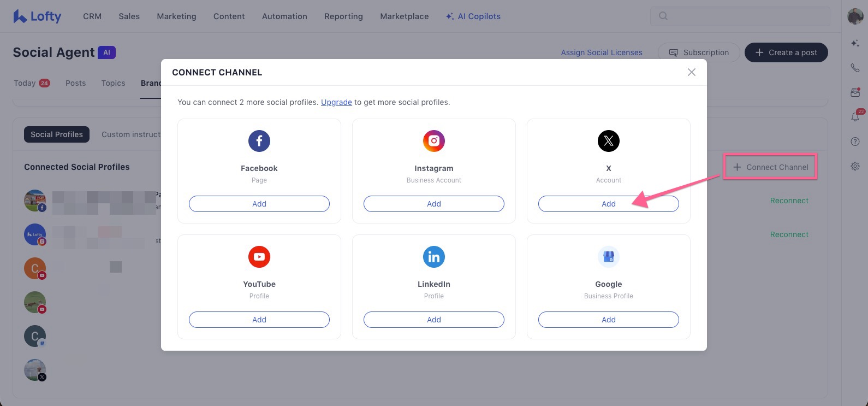This screenshot has height=406, width=868.
Task: Open the notifications bell icon
Action: tap(855, 116)
